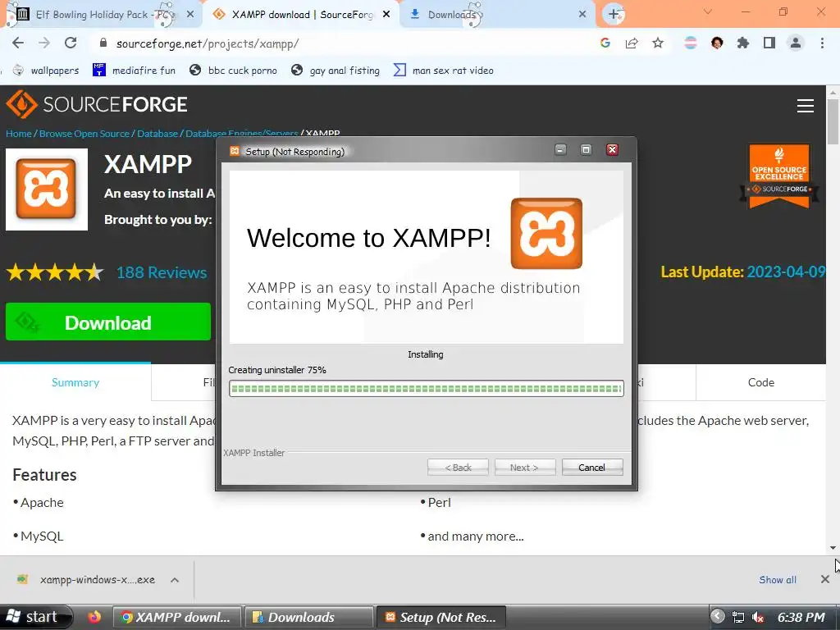840x630 pixels.
Task: Switch to the XAMPP downl... taskbar button
Action: click(178, 617)
